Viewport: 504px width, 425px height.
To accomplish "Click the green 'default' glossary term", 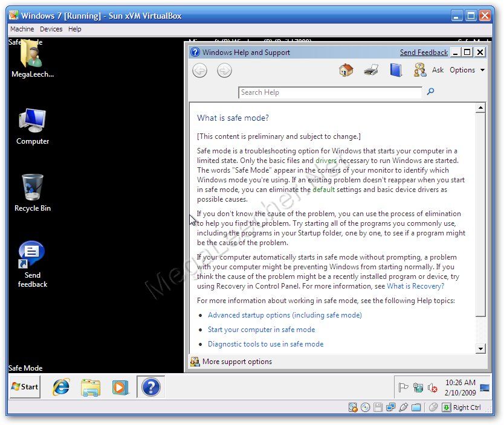I will coord(324,190).
